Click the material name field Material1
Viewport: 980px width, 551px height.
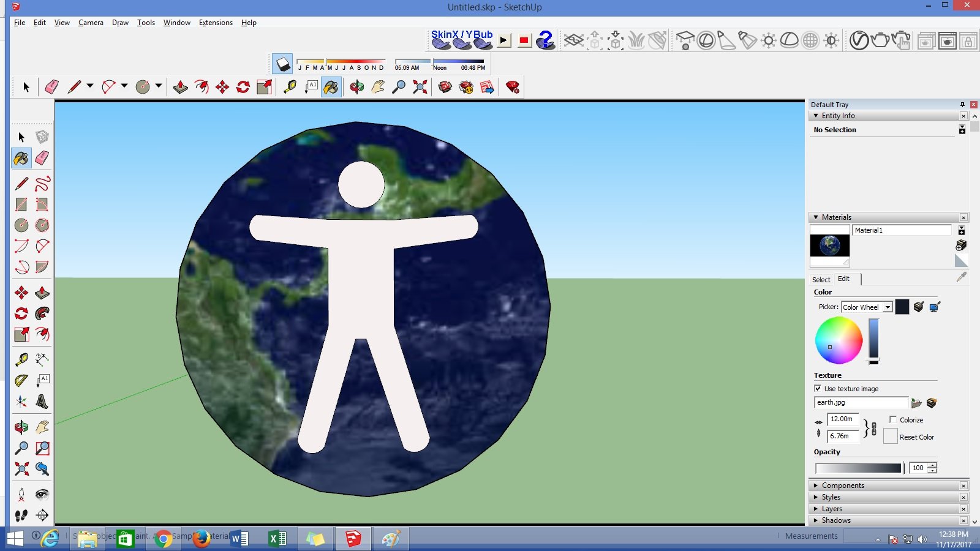902,230
